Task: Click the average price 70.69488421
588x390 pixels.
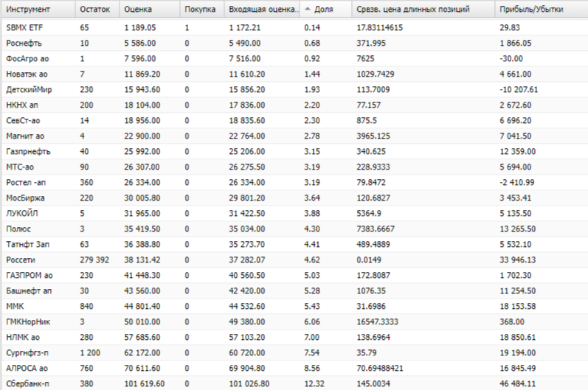Action: click(x=380, y=369)
